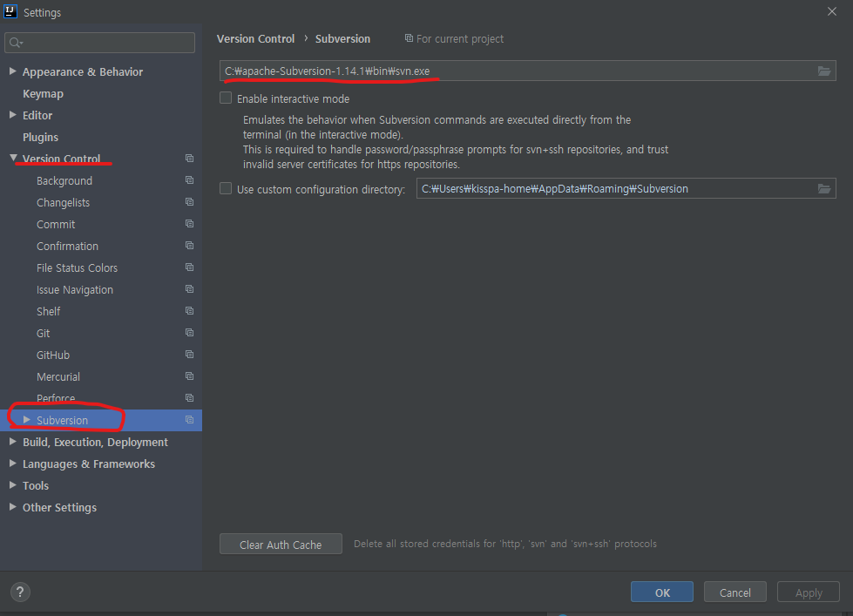
Task: Click the per-project icon beside Perforce
Action: (x=189, y=398)
